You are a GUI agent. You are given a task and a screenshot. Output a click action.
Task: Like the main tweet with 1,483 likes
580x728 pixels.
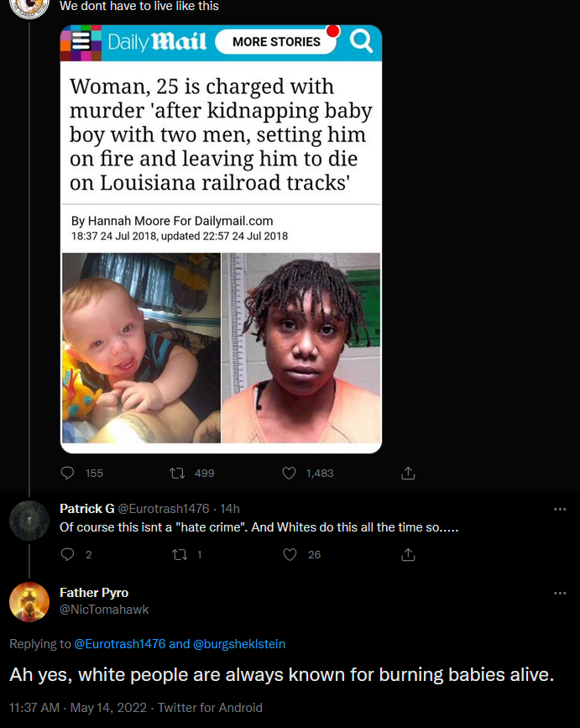tap(289, 473)
